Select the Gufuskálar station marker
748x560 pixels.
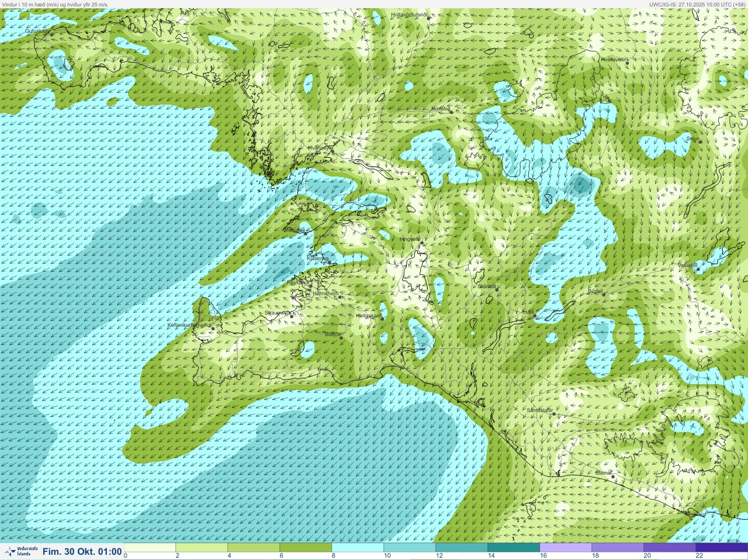click(x=52, y=34)
